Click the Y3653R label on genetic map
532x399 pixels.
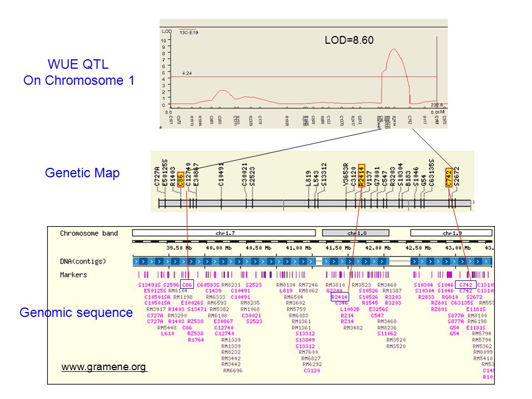pyautogui.click(x=346, y=175)
